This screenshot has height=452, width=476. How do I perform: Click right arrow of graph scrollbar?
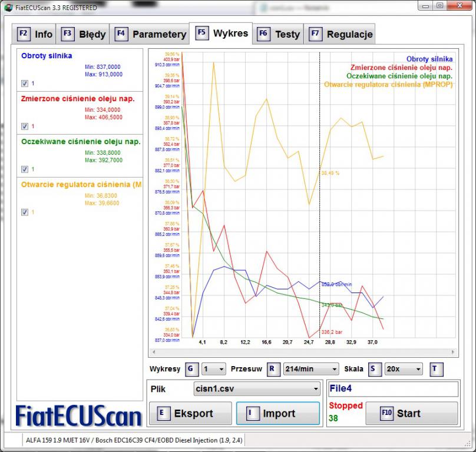pos(452,352)
